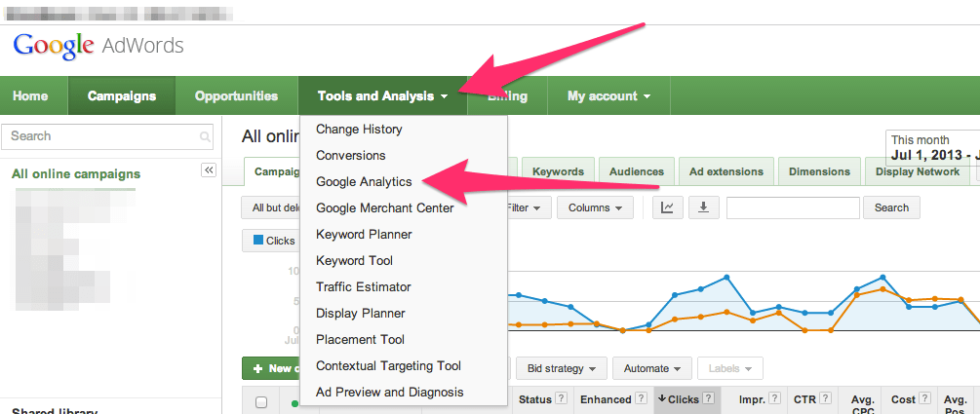Image resolution: width=980 pixels, height=414 pixels.
Task: Open the Clicks metric selector
Action: pos(272,241)
